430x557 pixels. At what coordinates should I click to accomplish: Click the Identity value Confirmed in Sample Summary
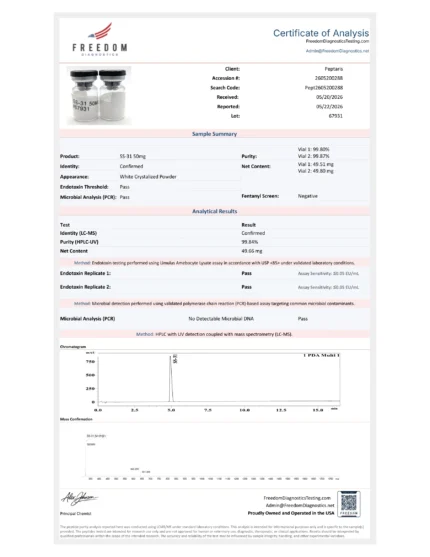(131, 166)
